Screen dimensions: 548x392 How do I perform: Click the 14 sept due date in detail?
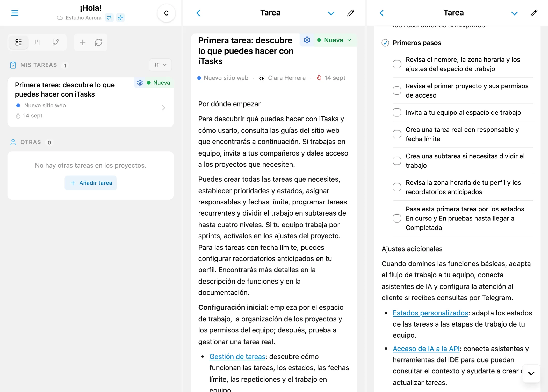point(335,78)
